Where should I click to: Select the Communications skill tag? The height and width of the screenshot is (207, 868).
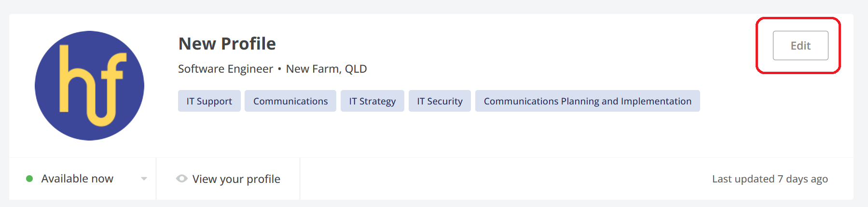tap(290, 101)
